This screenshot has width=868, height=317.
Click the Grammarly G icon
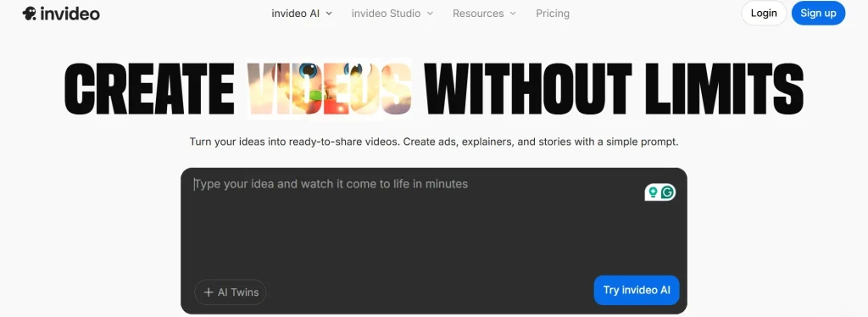coord(668,192)
